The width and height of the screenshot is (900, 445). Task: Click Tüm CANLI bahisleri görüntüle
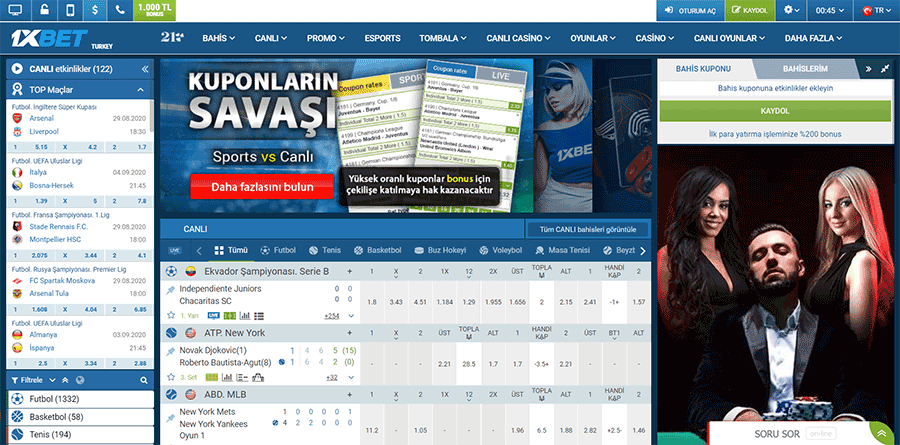(x=587, y=230)
